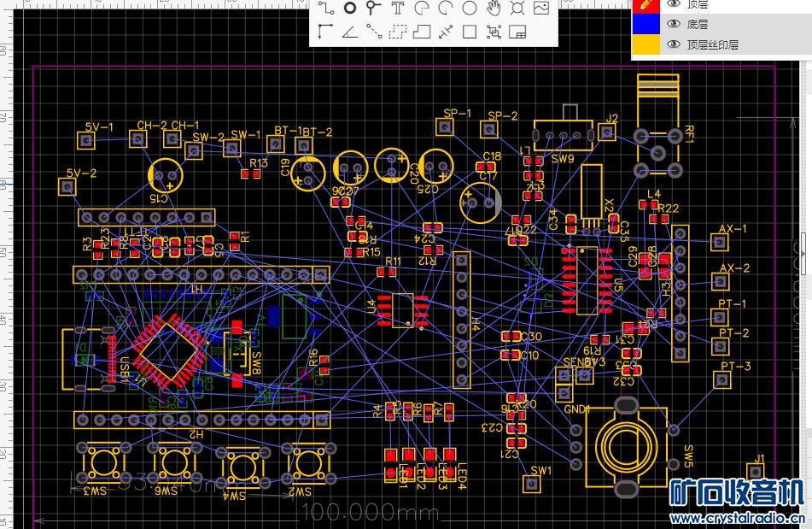Select the 顶层丝印层 layer row label

tap(712, 44)
